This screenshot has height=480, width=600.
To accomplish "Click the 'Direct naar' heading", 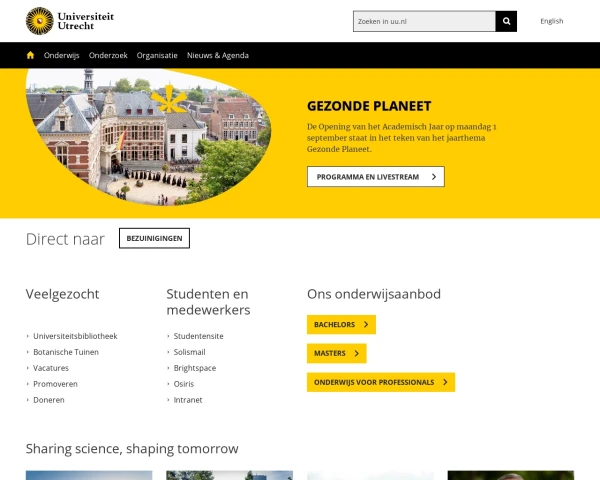I will (65, 239).
